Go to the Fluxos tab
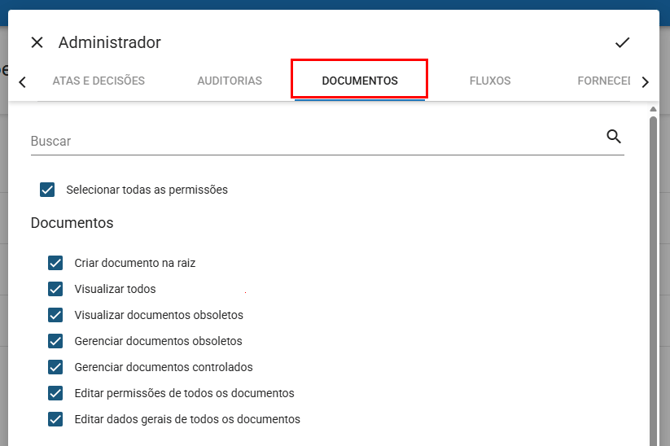 pyautogui.click(x=490, y=81)
